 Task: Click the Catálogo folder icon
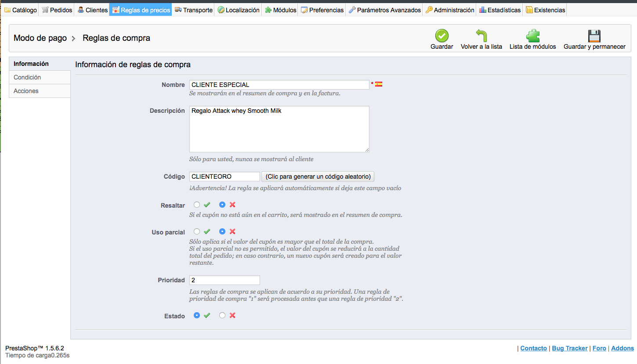(7, 10)
